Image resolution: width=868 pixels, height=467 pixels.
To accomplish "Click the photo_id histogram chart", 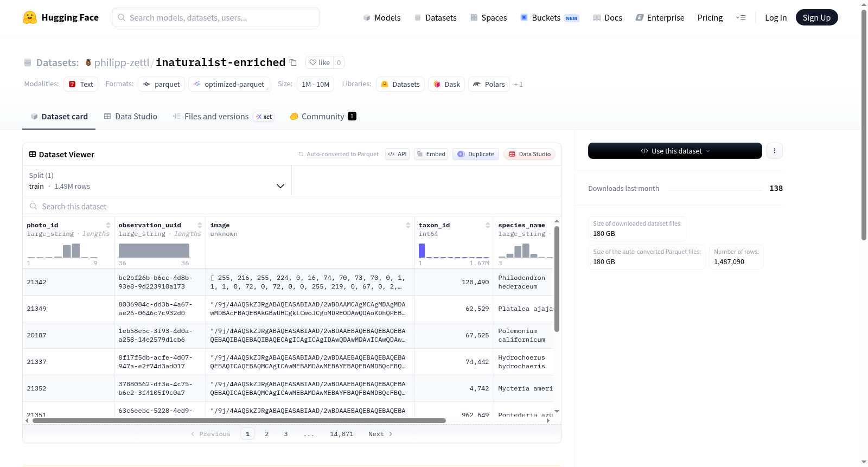I will (x=62, y=251).
